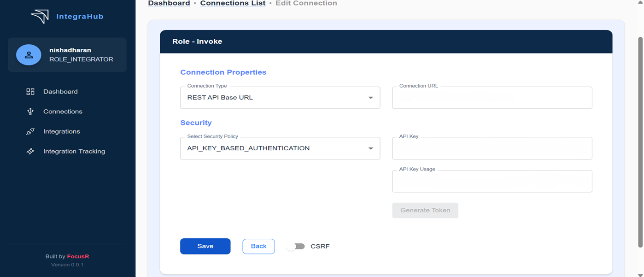
Task: Click inside the API Key input field
Action: [x=492, y=148]
